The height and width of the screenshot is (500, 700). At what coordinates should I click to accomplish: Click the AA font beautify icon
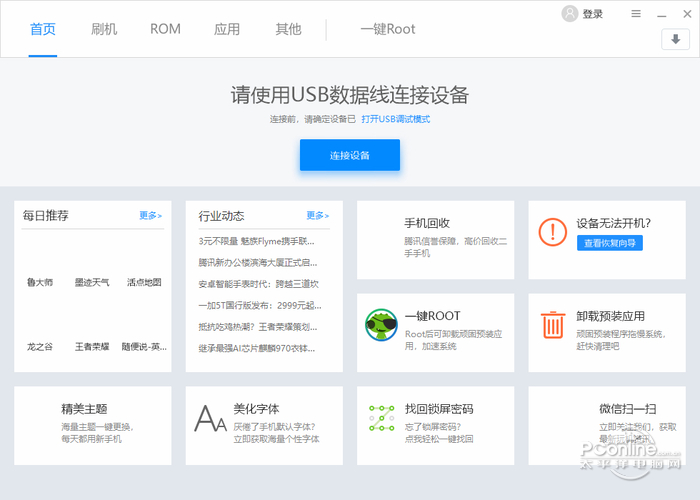(x=209, y=418)
